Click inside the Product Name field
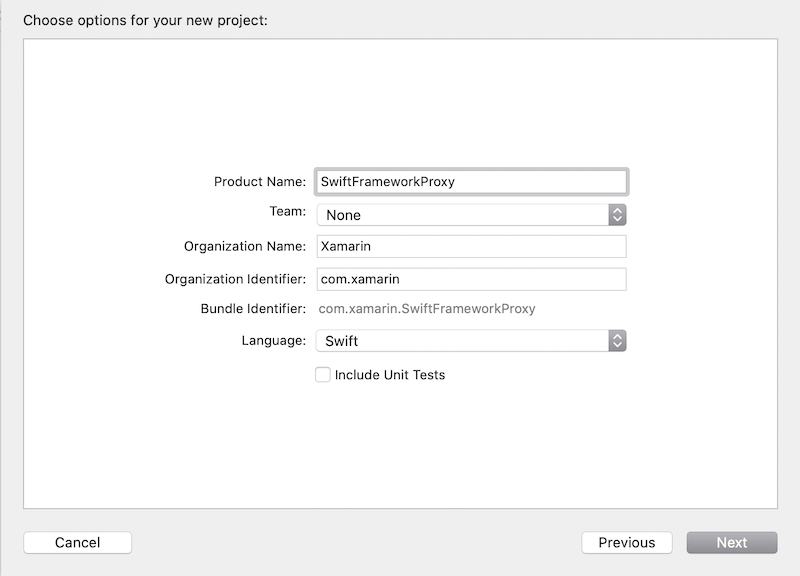Viewport: 800px width, 576px height. pyautogui.click(x=470, y=182)
